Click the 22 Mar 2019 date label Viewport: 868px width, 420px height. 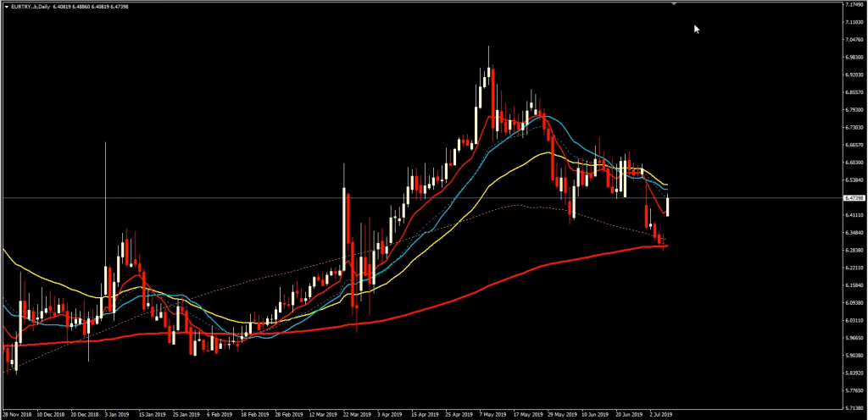pos(359,416)
